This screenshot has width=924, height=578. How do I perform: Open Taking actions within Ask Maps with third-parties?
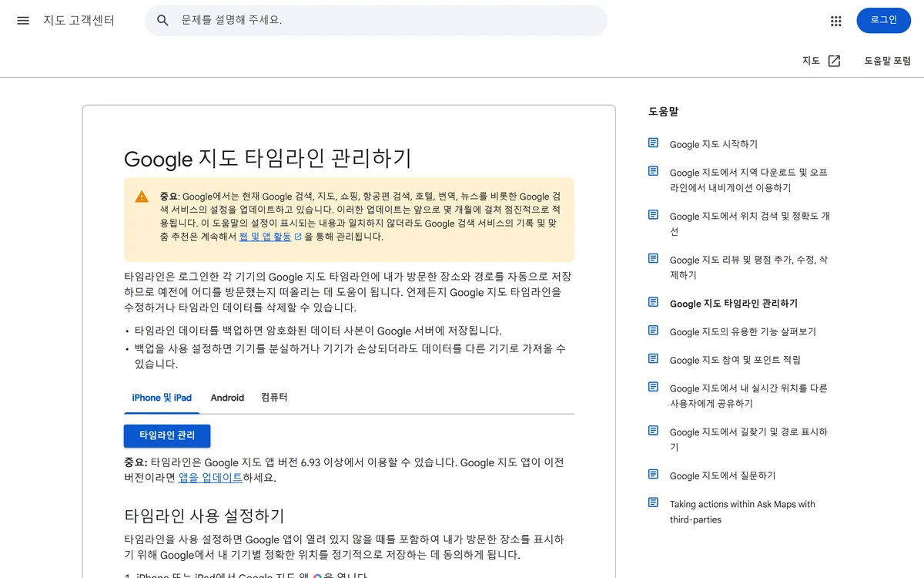point(742,512)
